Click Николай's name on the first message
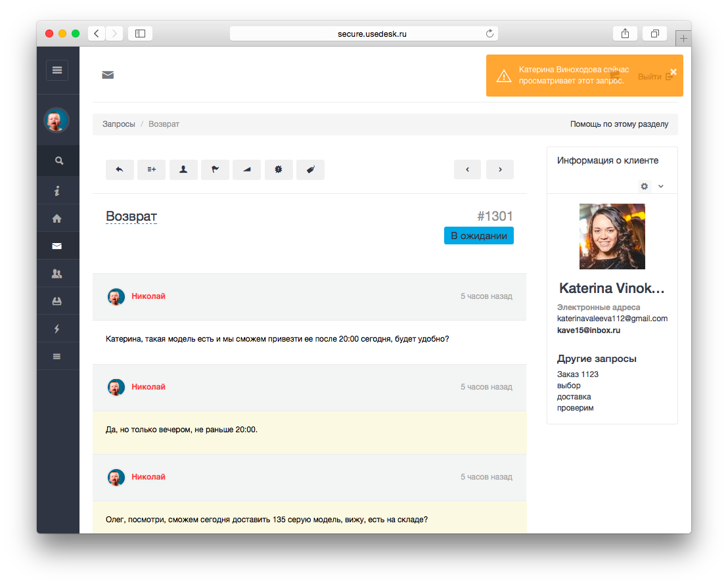The width and height of the screenshot is (728, 586). tap(148, 296)
